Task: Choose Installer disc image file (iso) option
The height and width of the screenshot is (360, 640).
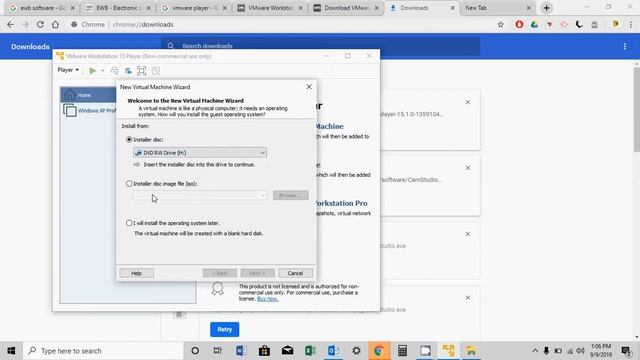Action: pos(129,184)
